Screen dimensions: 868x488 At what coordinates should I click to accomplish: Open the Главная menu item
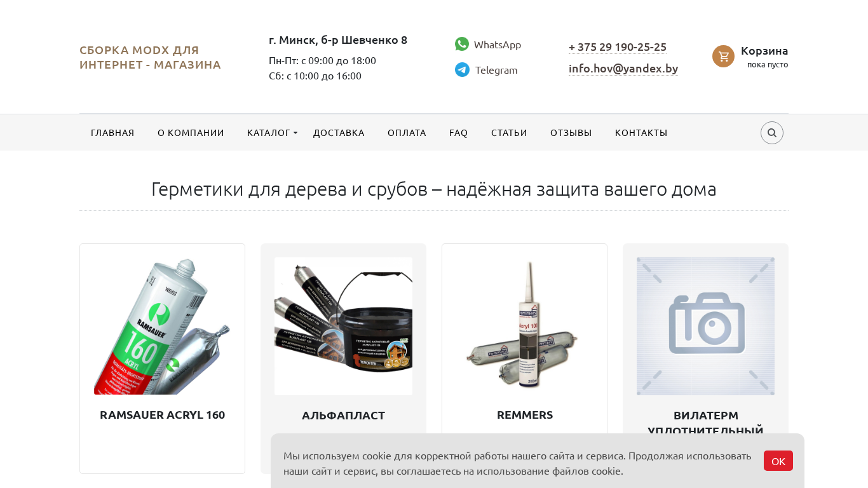(112, 133)
